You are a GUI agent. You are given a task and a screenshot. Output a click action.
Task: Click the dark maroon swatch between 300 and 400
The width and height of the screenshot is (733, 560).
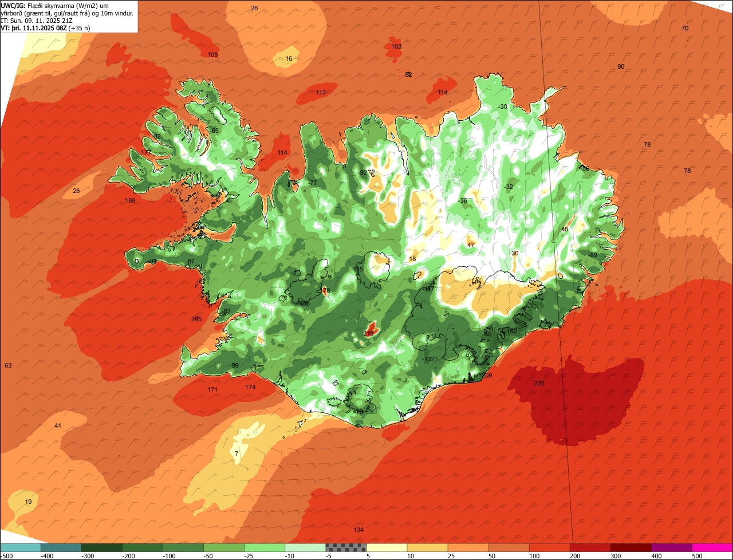(630, 547)
